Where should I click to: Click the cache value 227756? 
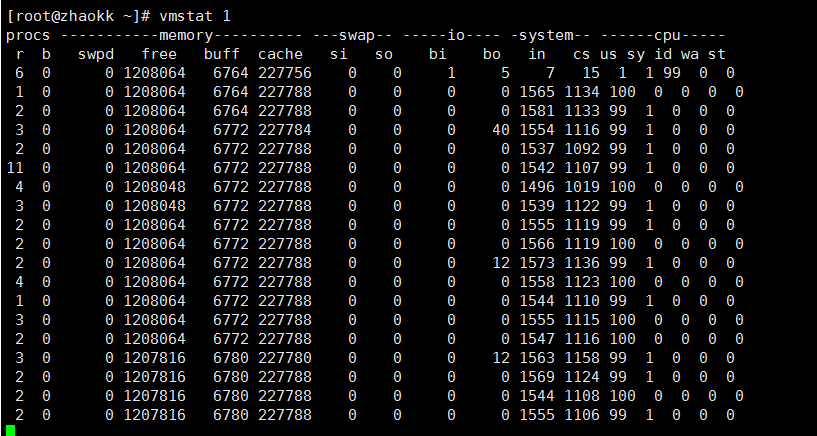tap(285, 73)
